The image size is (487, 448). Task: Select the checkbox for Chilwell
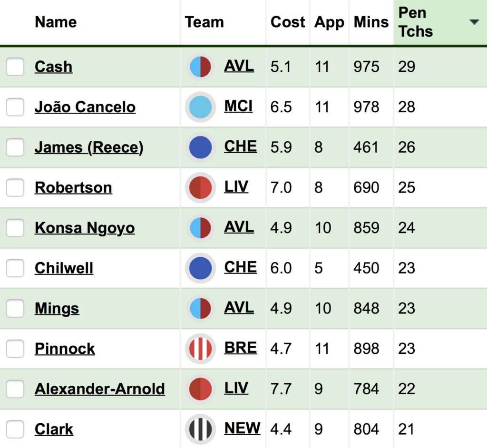coord(15,268)
